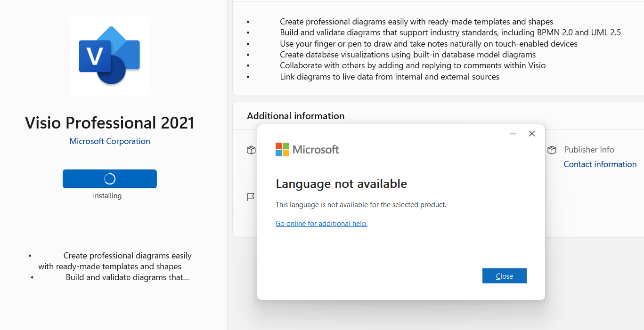Minimize the error dialog window

(513, 134)
